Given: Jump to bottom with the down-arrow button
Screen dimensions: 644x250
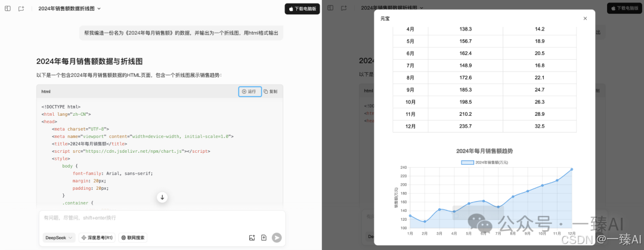Looking at the screenshot, I should pos(162,197).
